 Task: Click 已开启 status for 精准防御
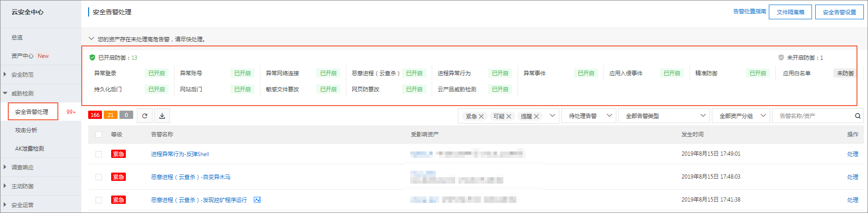(758, 73)
